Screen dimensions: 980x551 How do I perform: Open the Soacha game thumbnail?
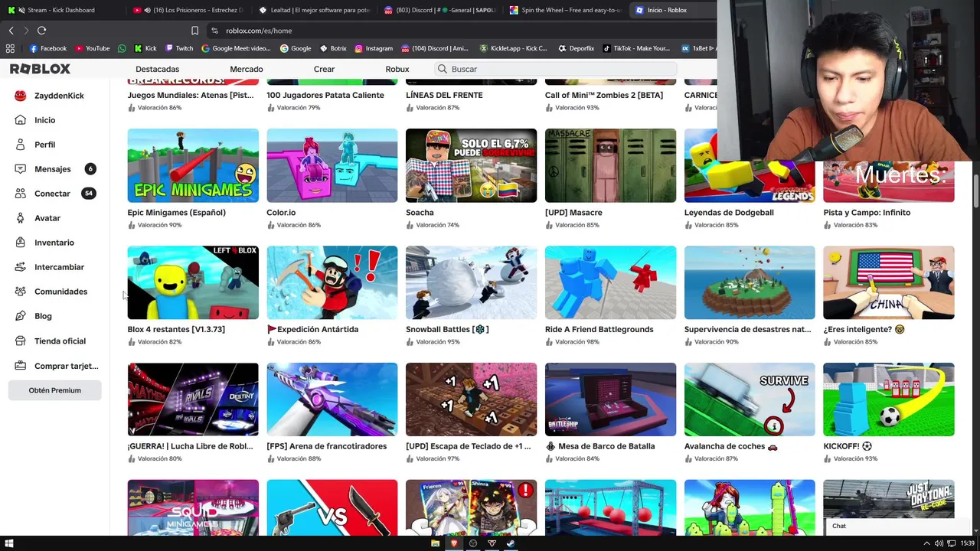point(471,165)
